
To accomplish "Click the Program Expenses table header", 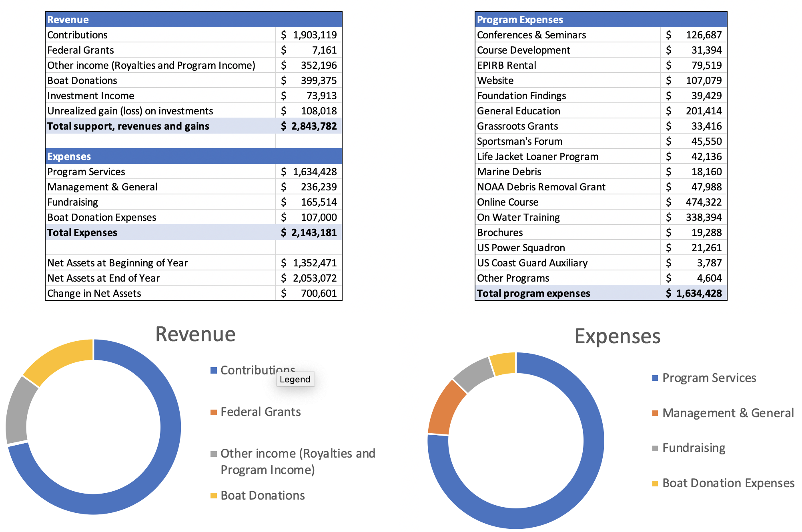I will tap(601, 20).
